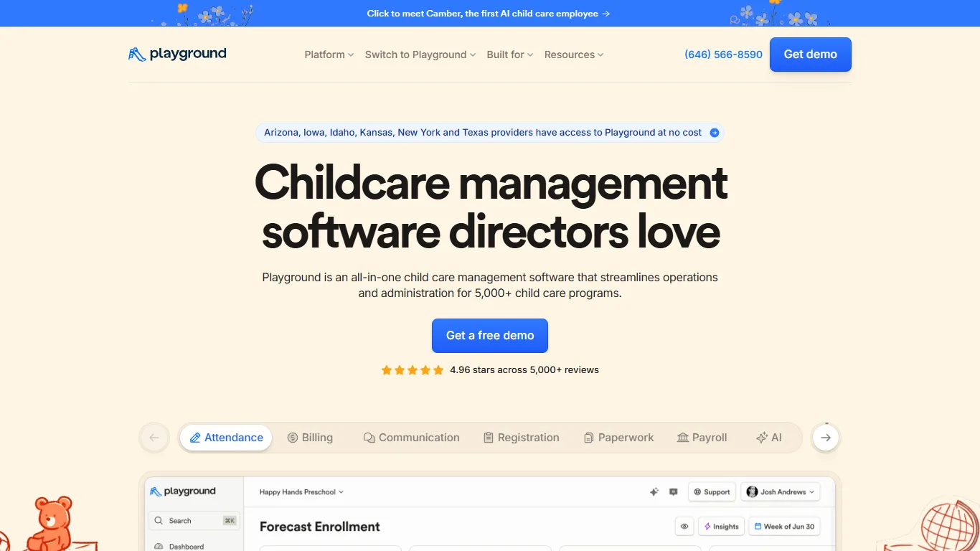Click the blue arrow icon in the states banner
The width and height of the screenshot is (980, 551).
click(715, 133)
